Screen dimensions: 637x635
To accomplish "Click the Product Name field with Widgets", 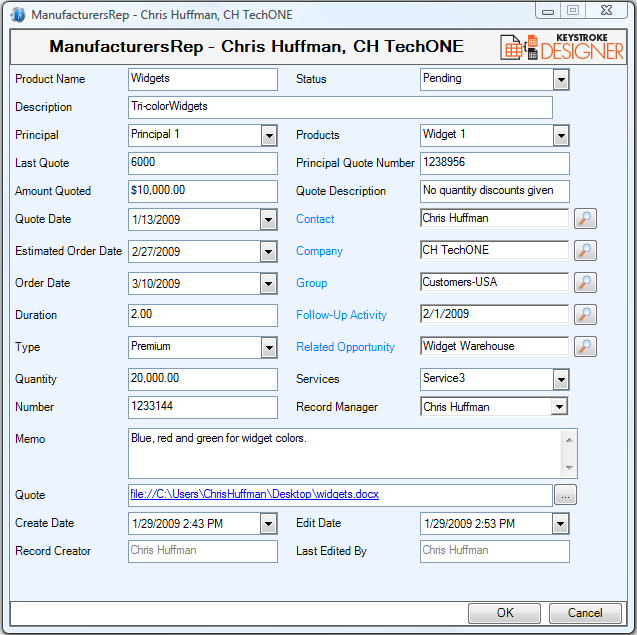I will coord(203,79).
